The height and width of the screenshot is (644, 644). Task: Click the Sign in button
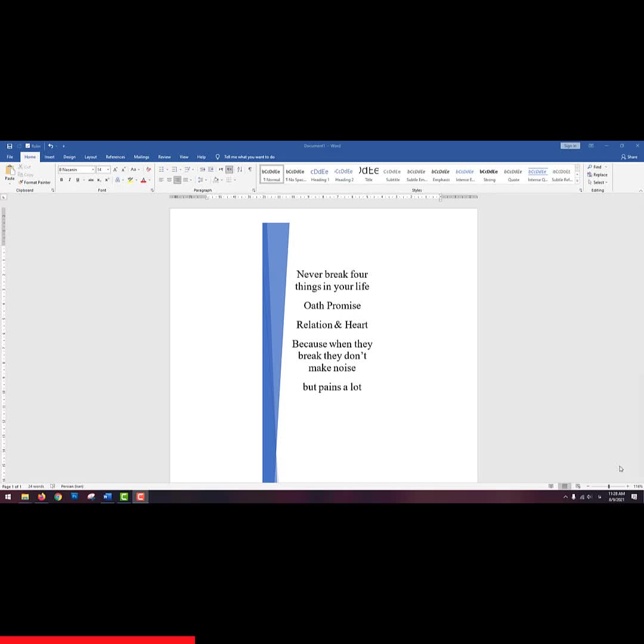pos(570,146)
